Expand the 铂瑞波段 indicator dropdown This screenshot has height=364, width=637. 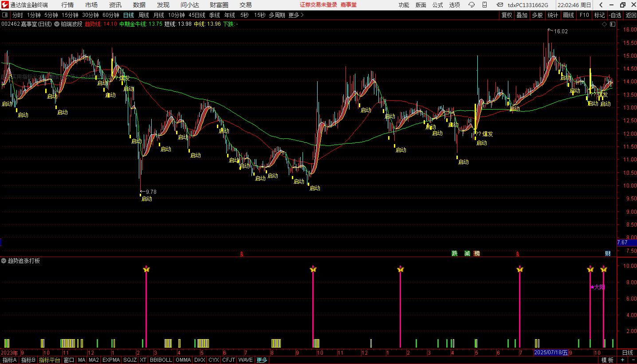click(57, 24)
